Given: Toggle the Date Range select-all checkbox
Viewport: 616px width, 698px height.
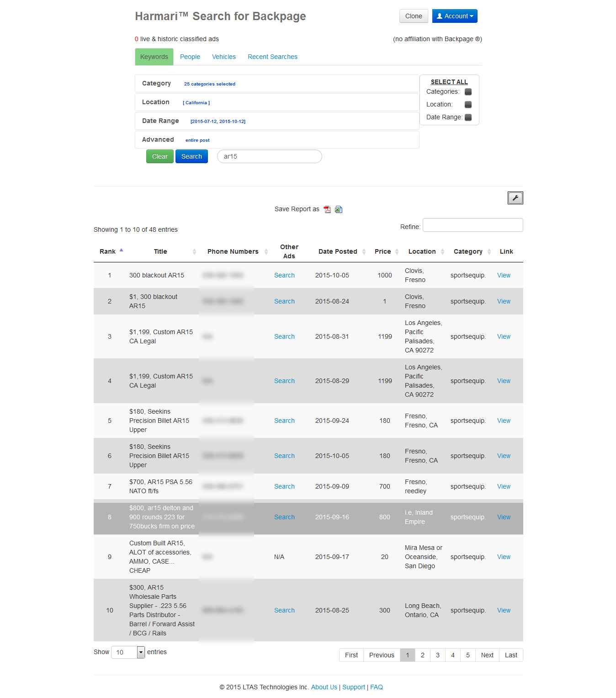Looking at the screenshot, I should pos(468,117).
